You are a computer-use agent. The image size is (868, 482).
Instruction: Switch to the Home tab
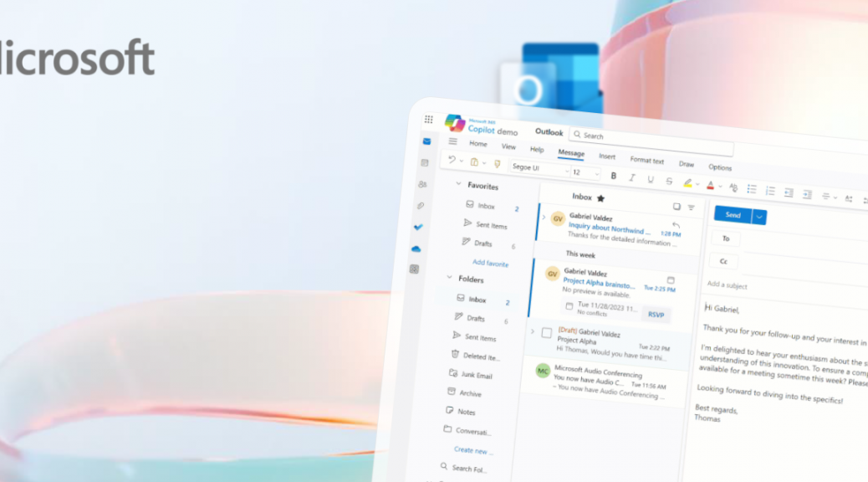[478, 143]
